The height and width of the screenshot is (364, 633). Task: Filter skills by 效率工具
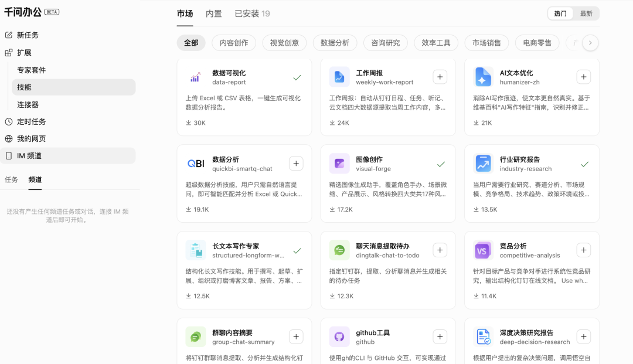435,43
